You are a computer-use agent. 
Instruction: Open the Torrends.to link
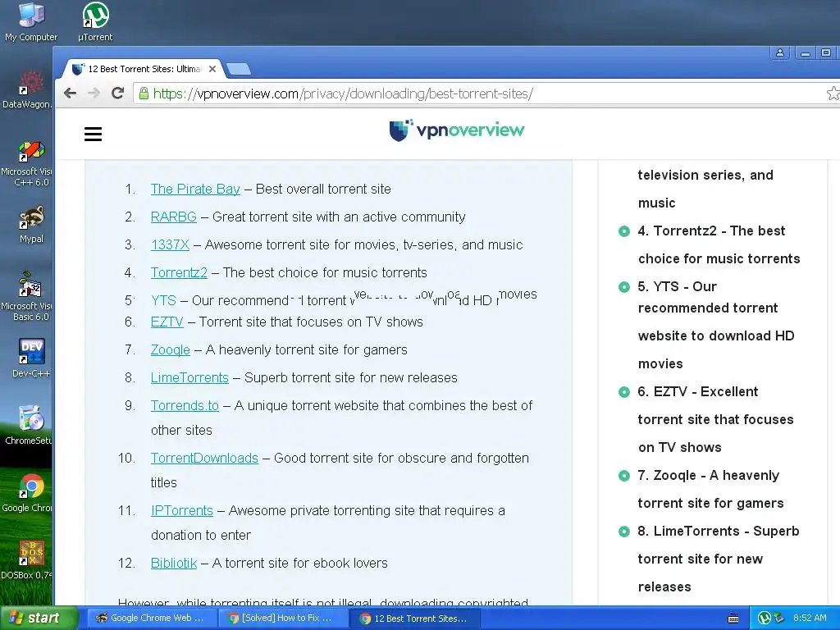(185, 405)
